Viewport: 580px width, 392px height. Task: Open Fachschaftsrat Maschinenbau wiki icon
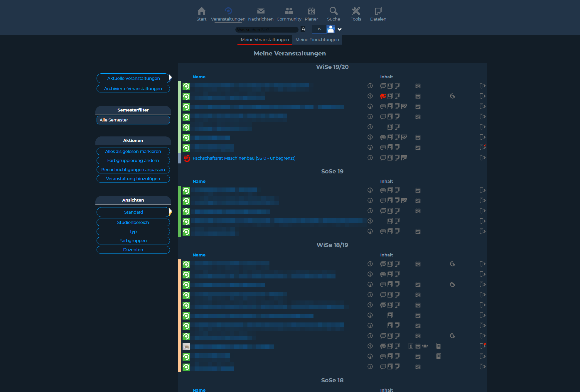pyautogui.click(x=404, y=158)
